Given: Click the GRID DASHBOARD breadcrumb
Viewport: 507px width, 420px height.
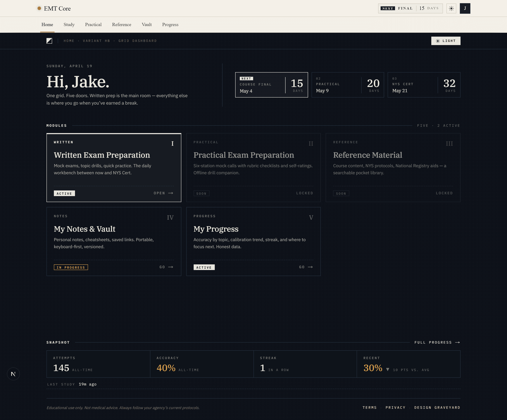Looking at the screenshot, I should pos(138,41).
